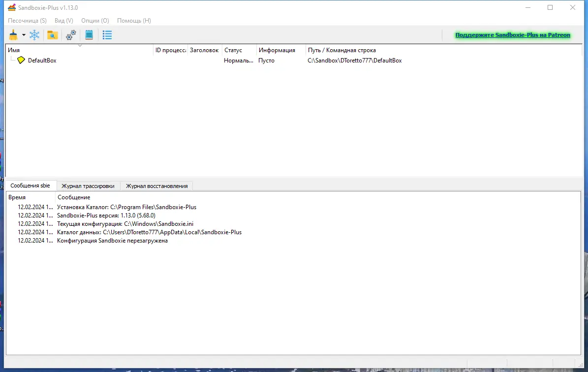
Task: Click the yellow DefaultBox sandbox icon
Action: pos(21,60)
